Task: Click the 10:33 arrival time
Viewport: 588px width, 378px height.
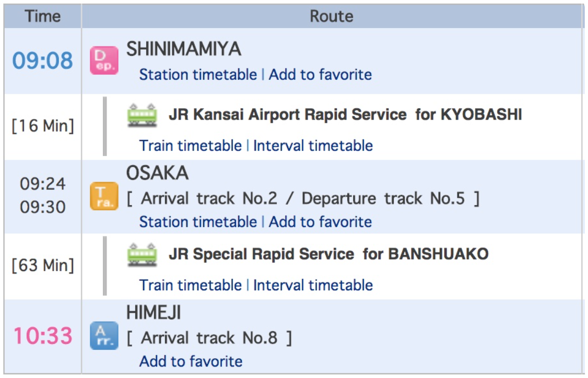Action: click(43, 335)
